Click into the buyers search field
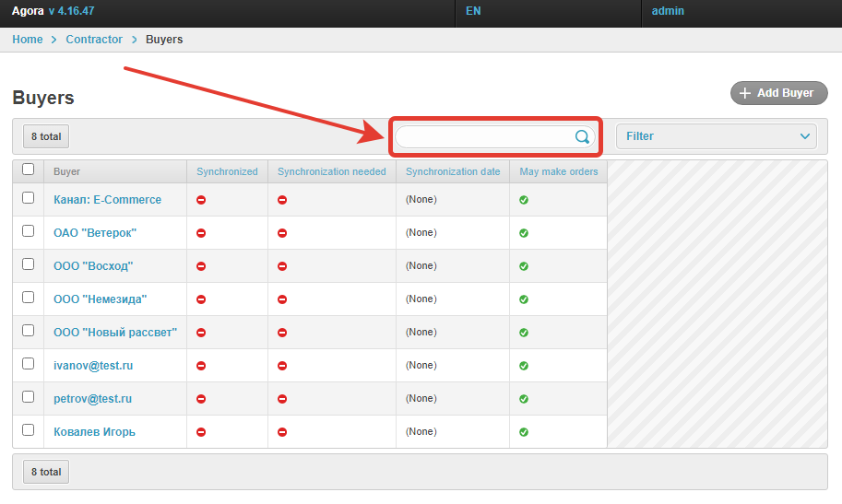Viewport: 842px width, 504px height. (x=483, y=136)
